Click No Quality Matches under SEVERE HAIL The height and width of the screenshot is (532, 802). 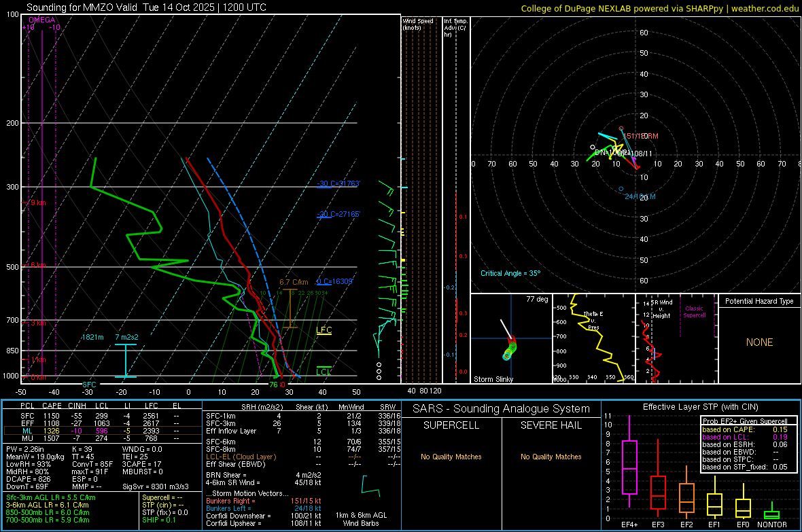pos(551,457)
